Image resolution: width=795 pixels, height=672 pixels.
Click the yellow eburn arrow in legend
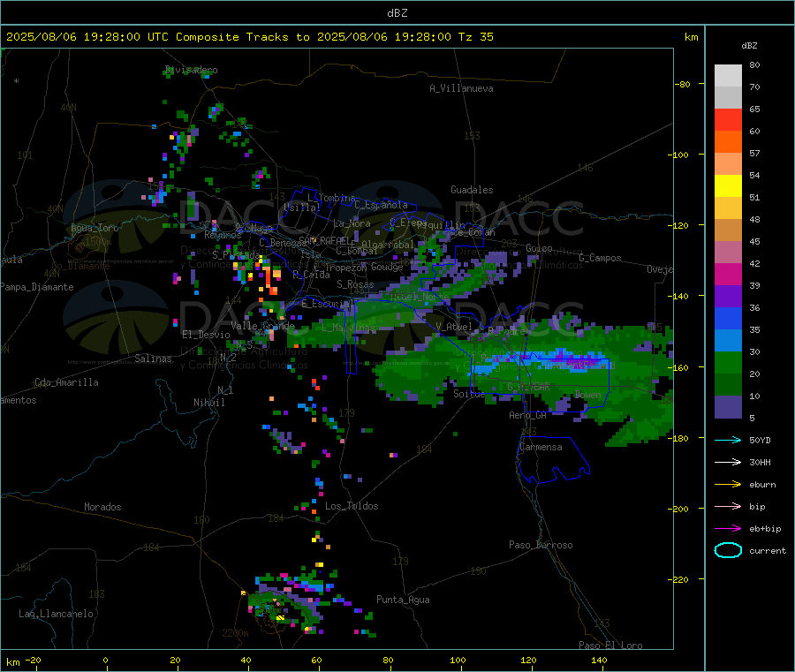(x=728, y=485)
